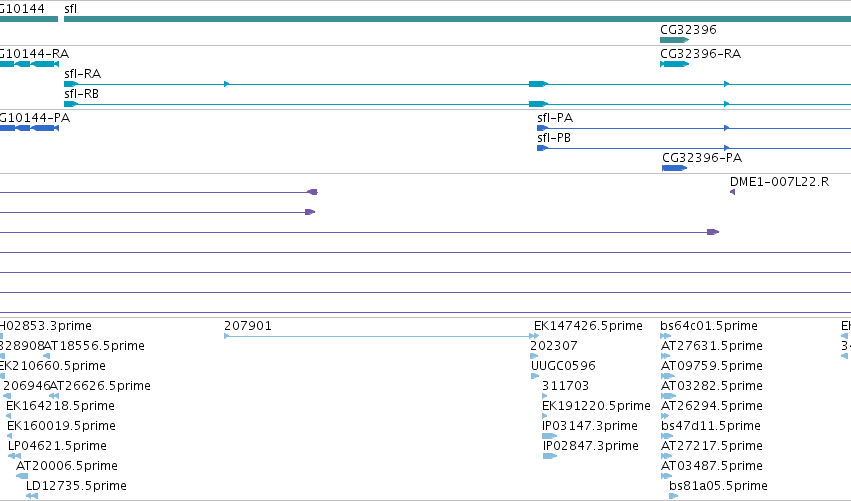Select the LP04621.5prime label

57,446
